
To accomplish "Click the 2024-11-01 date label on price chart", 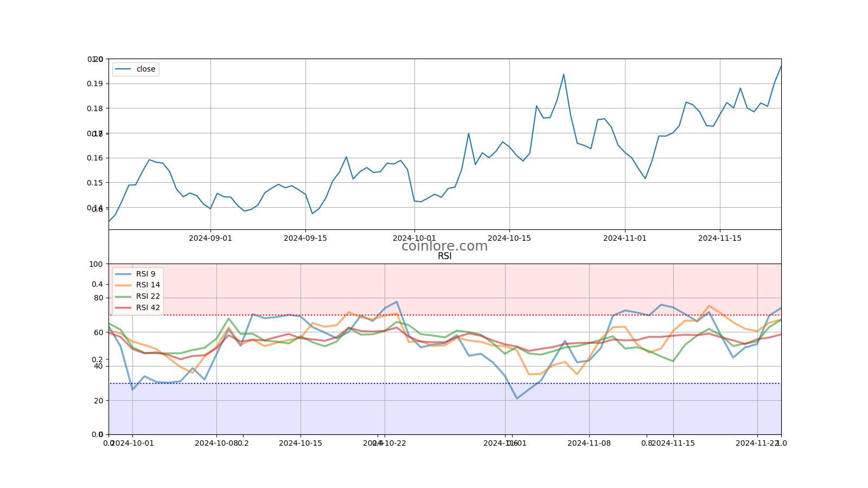I will click(625, 238).
